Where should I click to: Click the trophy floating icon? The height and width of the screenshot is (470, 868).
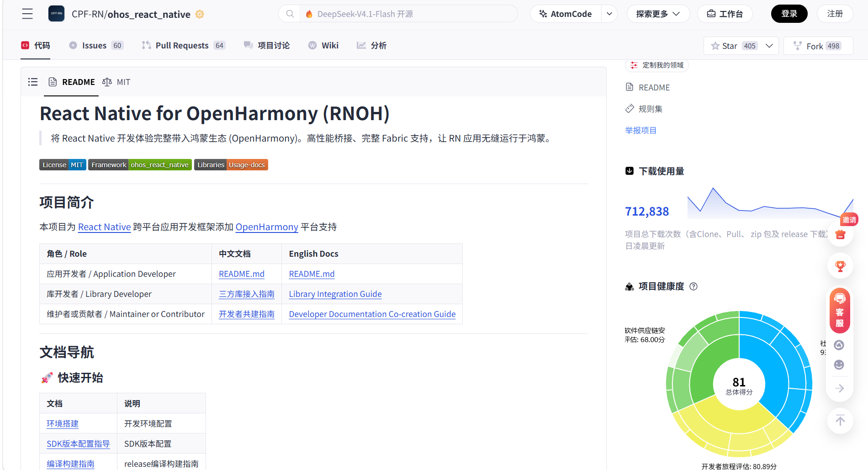pos(840,266)
